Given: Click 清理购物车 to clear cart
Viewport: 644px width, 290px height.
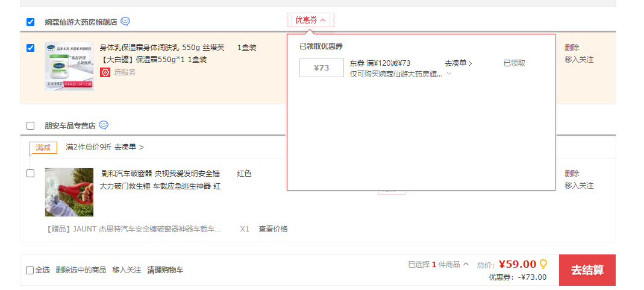Looking at the screenshot, I should click(165, 270).
